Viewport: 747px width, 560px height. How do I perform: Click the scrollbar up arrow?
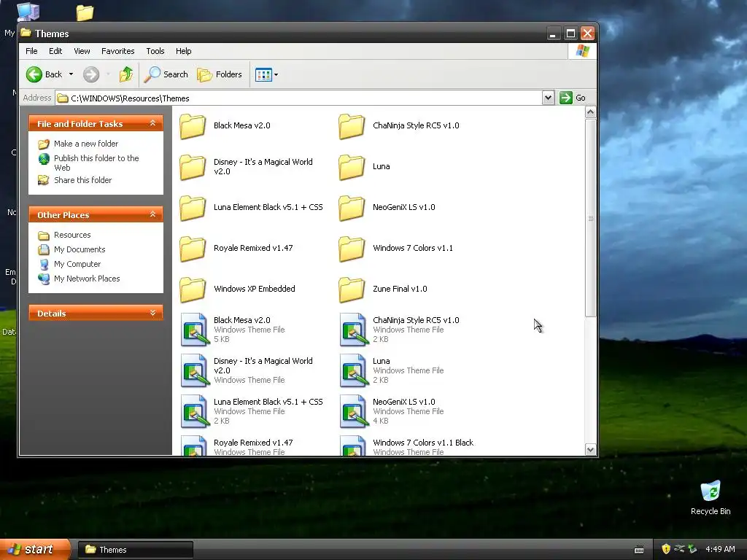(x=591, y=112)
